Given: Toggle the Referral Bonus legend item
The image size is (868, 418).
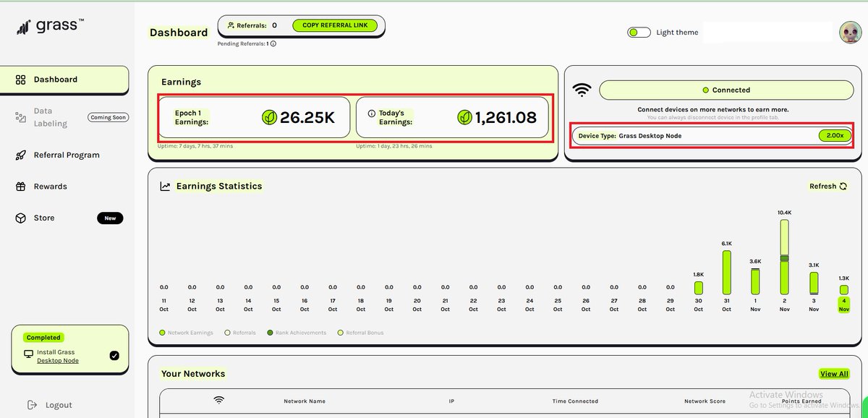Looking at the screenshot, I should (x=360, y=333).
